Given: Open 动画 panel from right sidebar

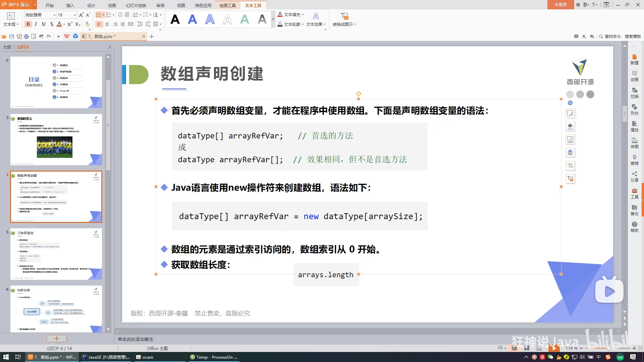Looking at the screenshot, I should [634, 76].
